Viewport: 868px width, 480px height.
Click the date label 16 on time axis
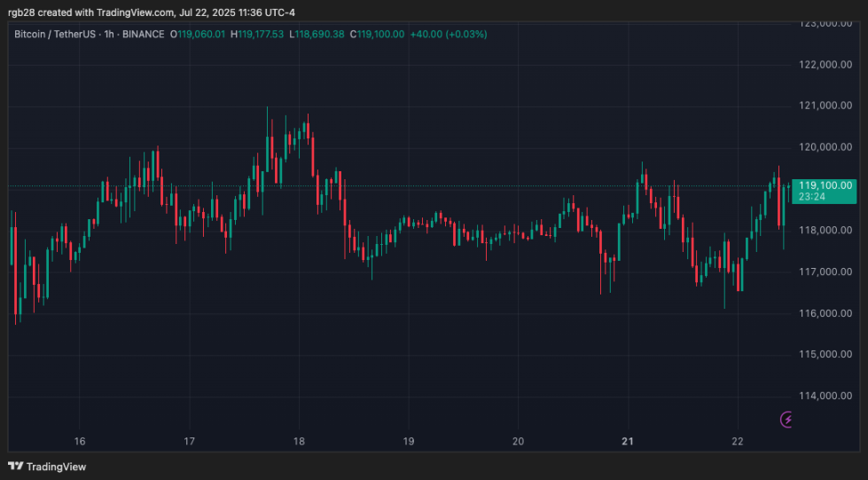click(80, 441)
